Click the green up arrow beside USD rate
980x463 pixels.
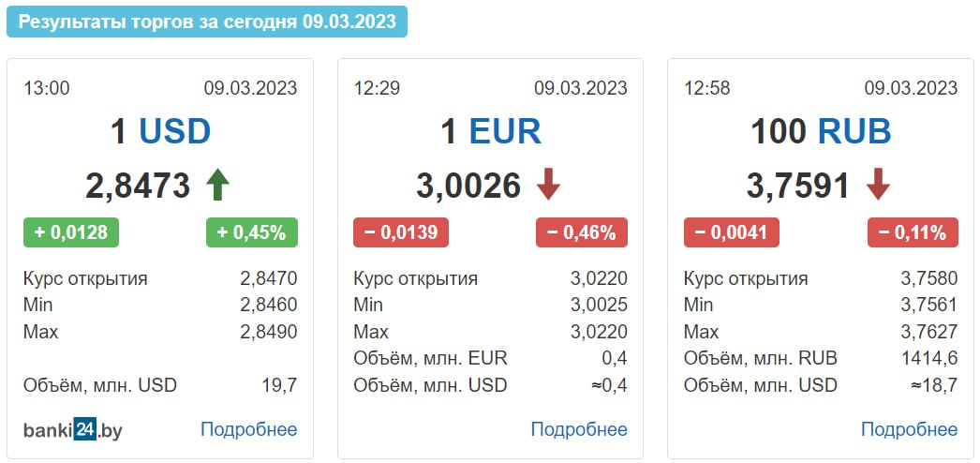217,186
